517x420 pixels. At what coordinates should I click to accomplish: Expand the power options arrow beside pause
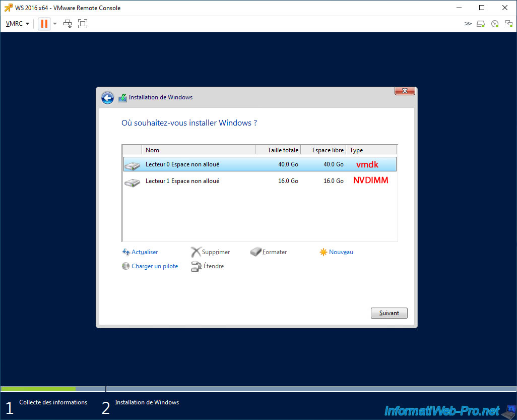[x=55, y=24]
